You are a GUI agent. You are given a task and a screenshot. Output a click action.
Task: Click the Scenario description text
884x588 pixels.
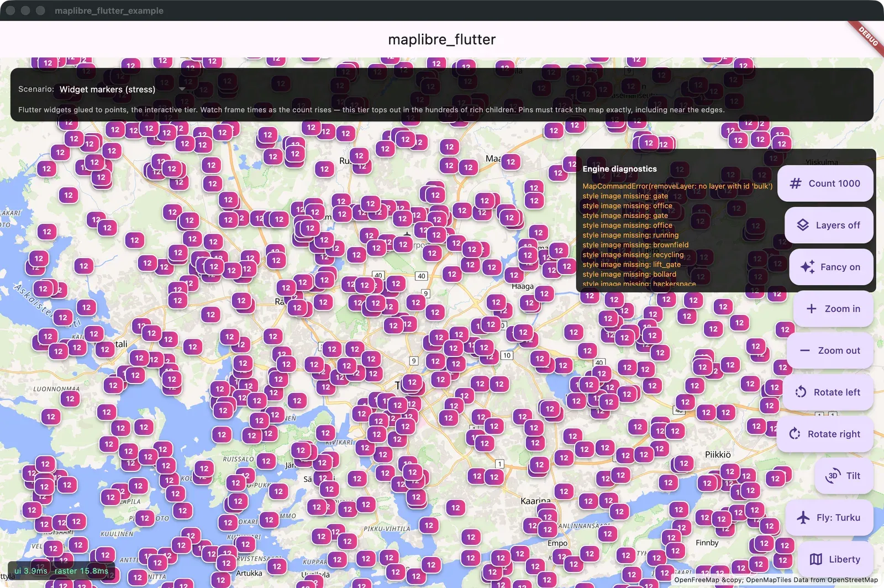(371, 110)
